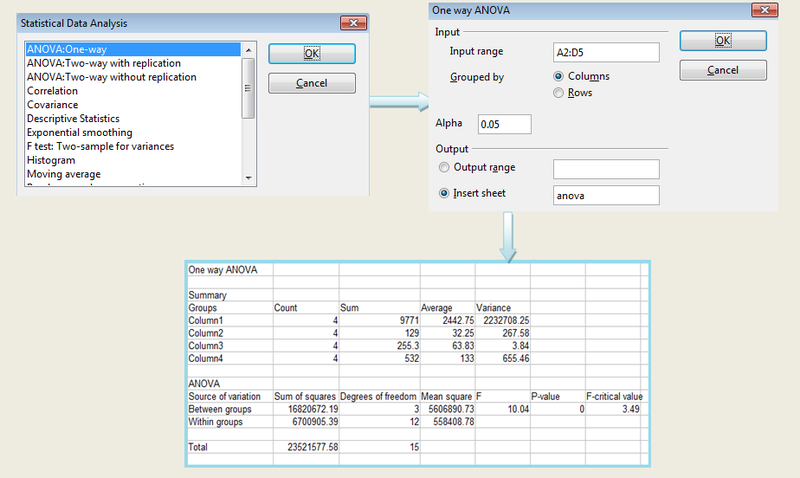Click the list scrollbar up arrow
800x478 pixels.
point(249,48)
